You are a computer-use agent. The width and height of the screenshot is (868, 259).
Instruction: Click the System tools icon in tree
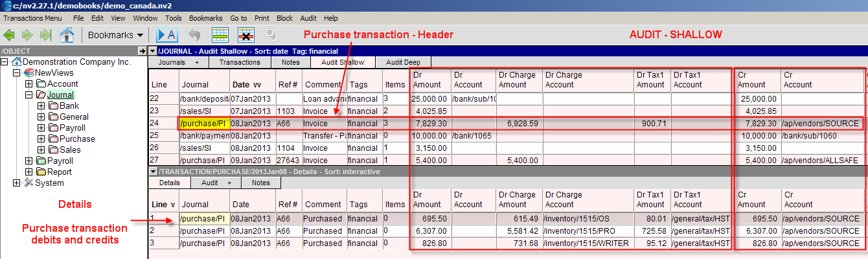(x=29, y=183)
